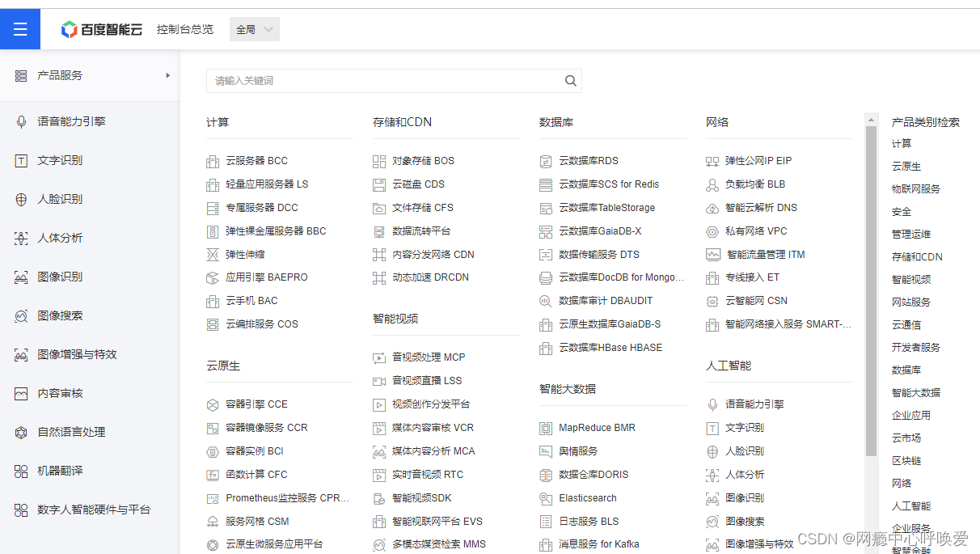Open 内容分发网络 CDN link

[x=433, y=255]
